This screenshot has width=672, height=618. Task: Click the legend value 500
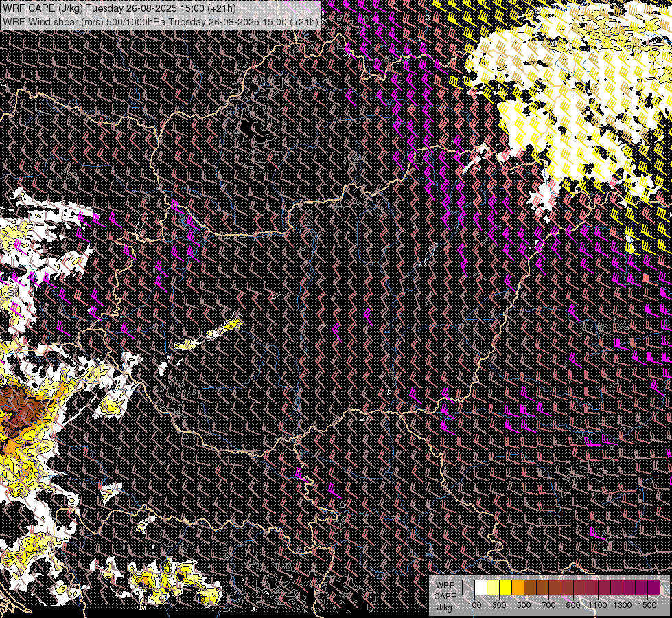click(x=524, y=605)
